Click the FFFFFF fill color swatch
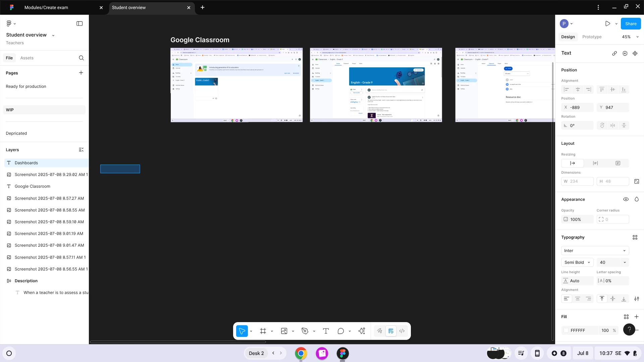 566,330
